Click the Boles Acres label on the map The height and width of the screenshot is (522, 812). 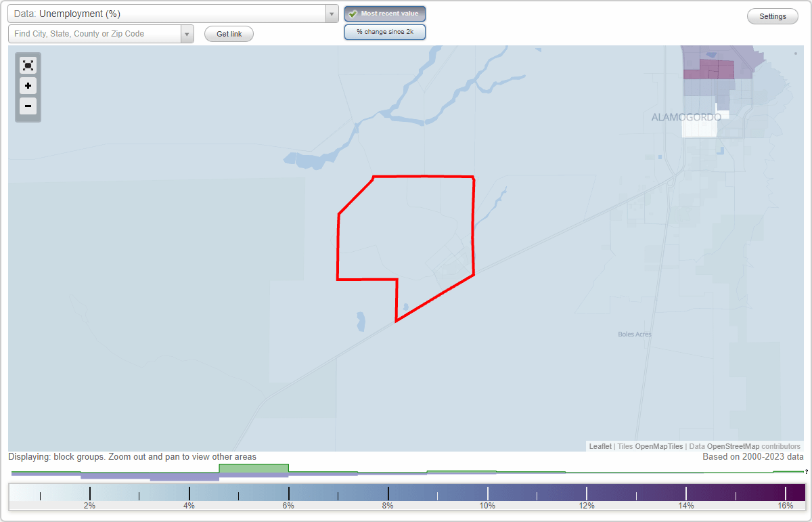pyautogui.click(x=635, y=334)
